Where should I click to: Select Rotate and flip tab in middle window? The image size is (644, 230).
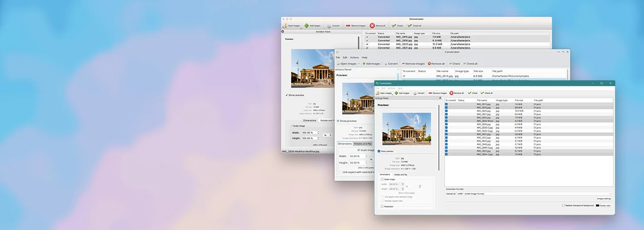(x=363, y=144)
